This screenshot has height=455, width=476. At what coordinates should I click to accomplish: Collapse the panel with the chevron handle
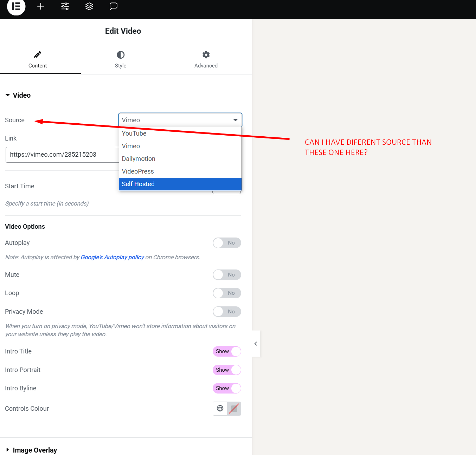click(256, 344)
